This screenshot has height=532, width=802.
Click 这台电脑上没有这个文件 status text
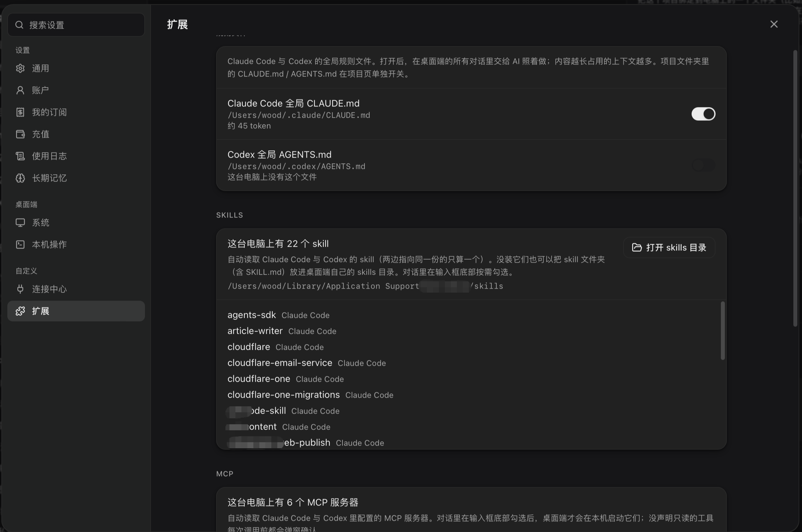coord(272,177)
